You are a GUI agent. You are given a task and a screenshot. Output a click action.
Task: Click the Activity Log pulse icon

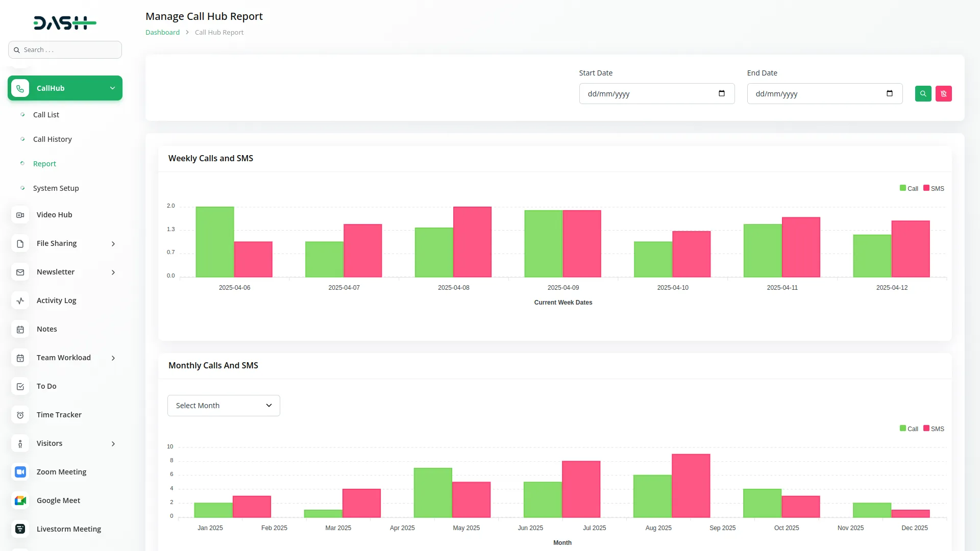pyautogui.click(x=20, y=300)
